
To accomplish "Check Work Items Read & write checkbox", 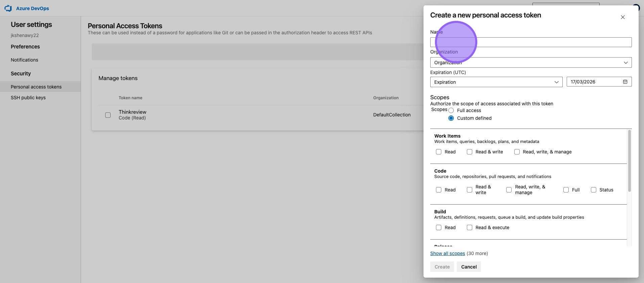I will 470,152.
